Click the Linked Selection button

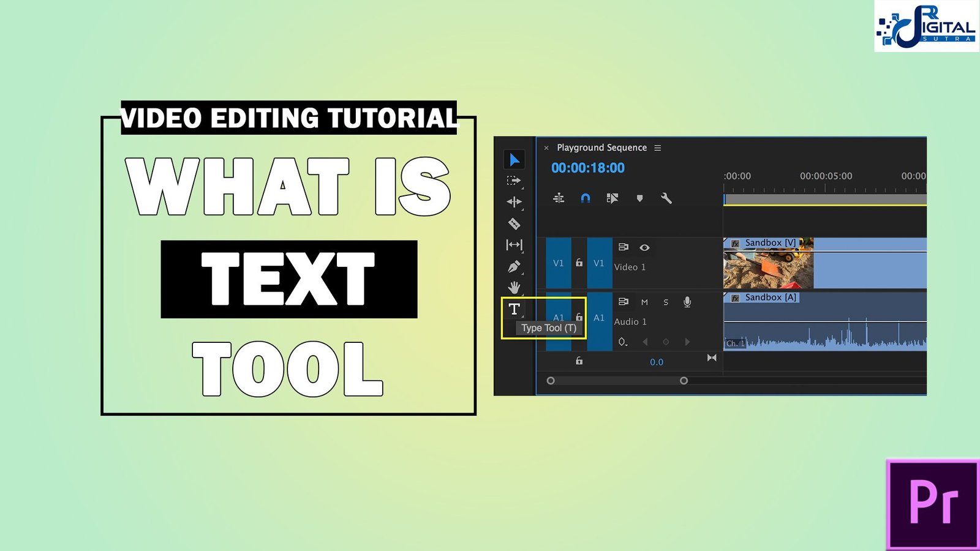coord(611,198)
